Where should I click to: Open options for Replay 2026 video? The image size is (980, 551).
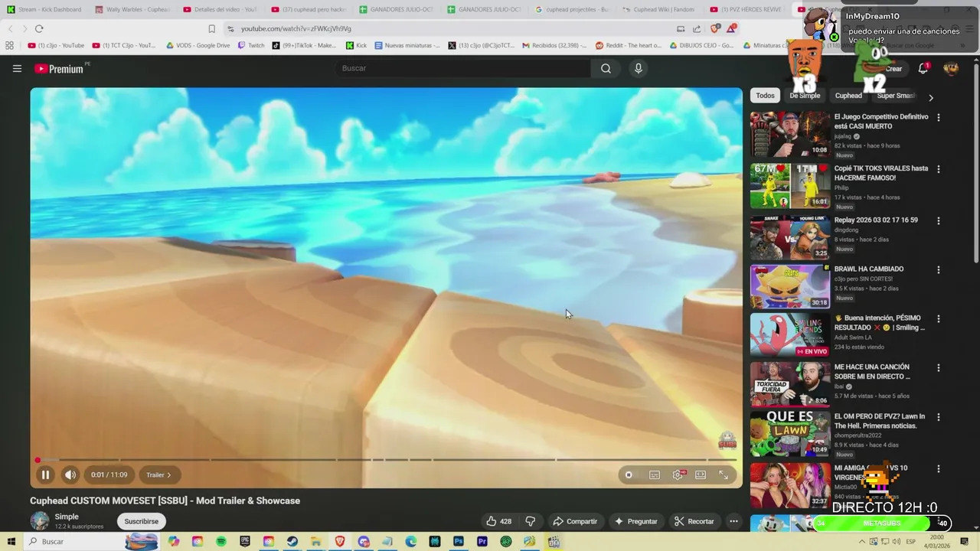pos(939,220)
